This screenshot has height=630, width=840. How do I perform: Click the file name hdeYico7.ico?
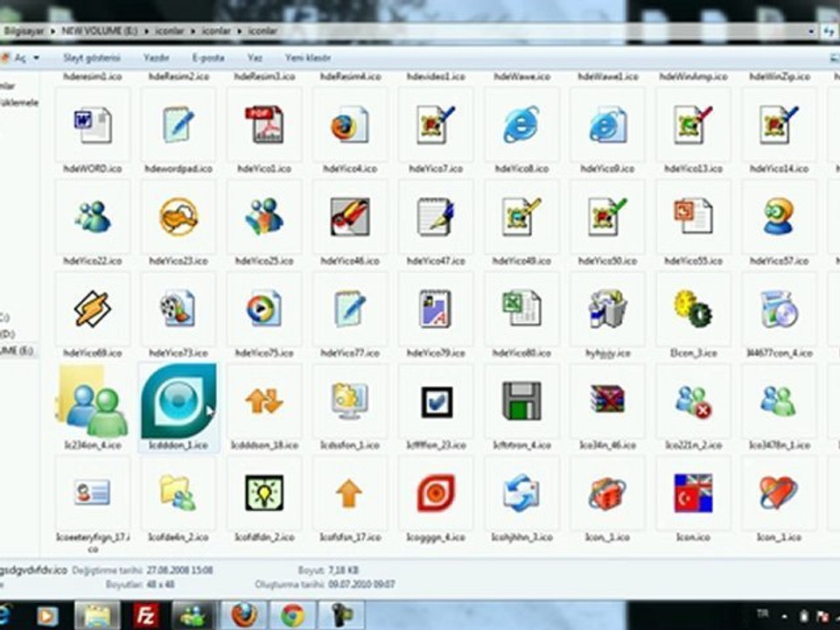436,169
